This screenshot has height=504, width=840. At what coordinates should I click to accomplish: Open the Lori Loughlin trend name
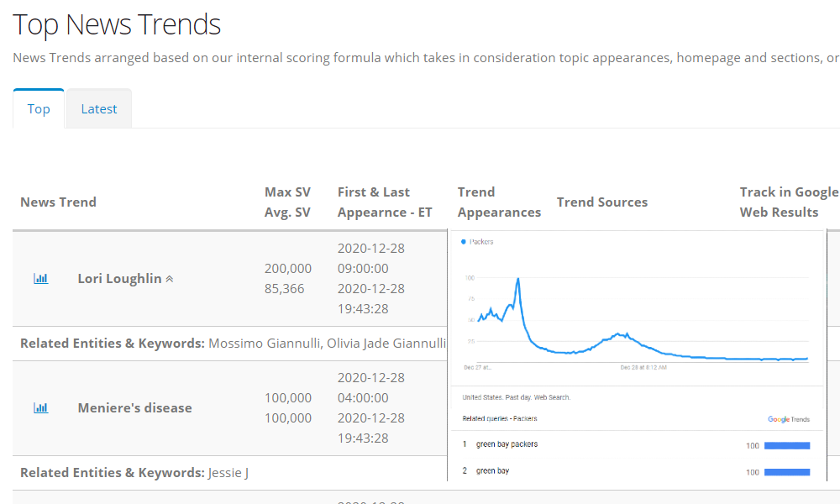(119, 279)
